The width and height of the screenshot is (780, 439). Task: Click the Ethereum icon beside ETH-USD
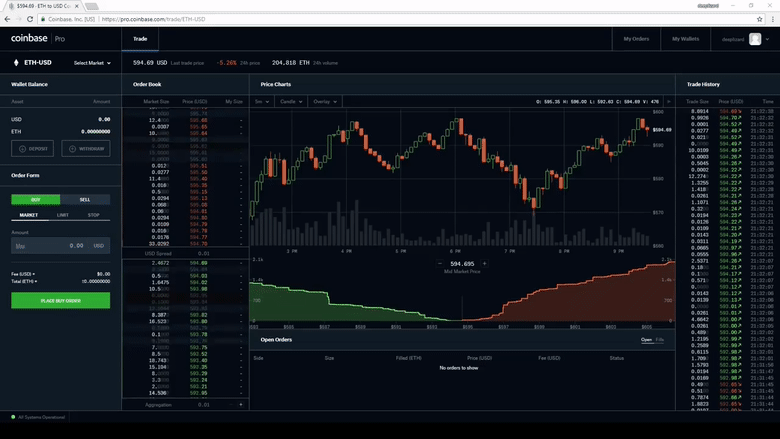[x=15, y=62]
